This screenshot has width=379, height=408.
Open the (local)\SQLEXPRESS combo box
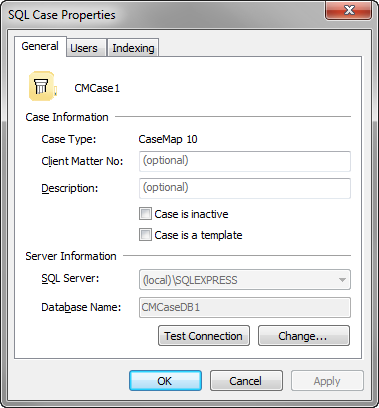[x=245, y=280]
